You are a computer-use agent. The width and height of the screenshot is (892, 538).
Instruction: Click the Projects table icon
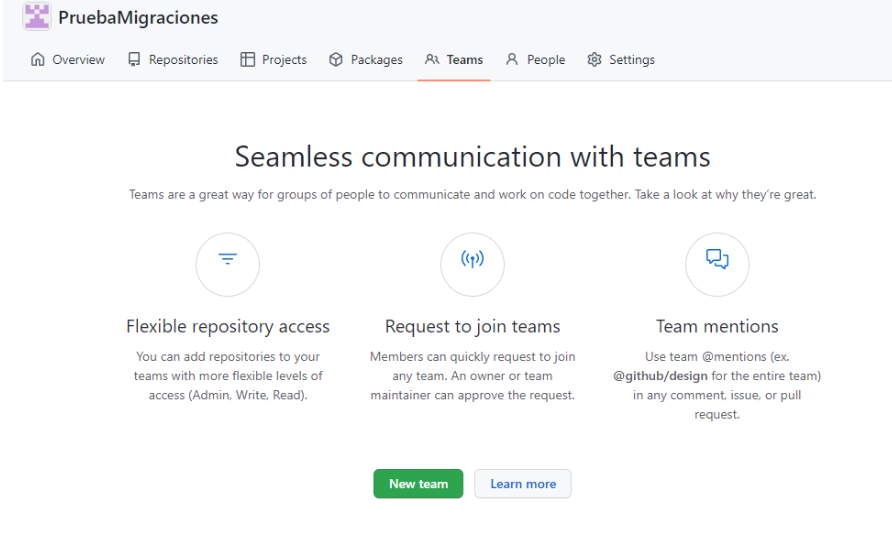click(247, 60)
